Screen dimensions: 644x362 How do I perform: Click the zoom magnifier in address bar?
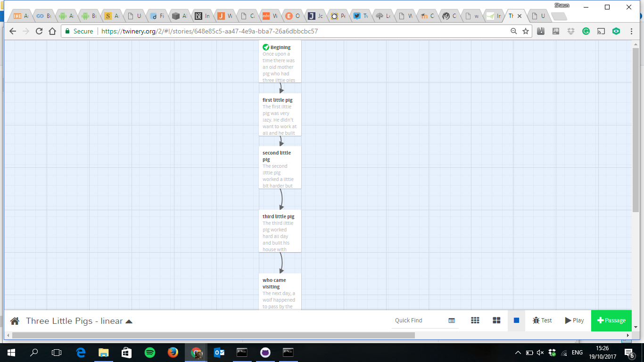tap(514, 31)
